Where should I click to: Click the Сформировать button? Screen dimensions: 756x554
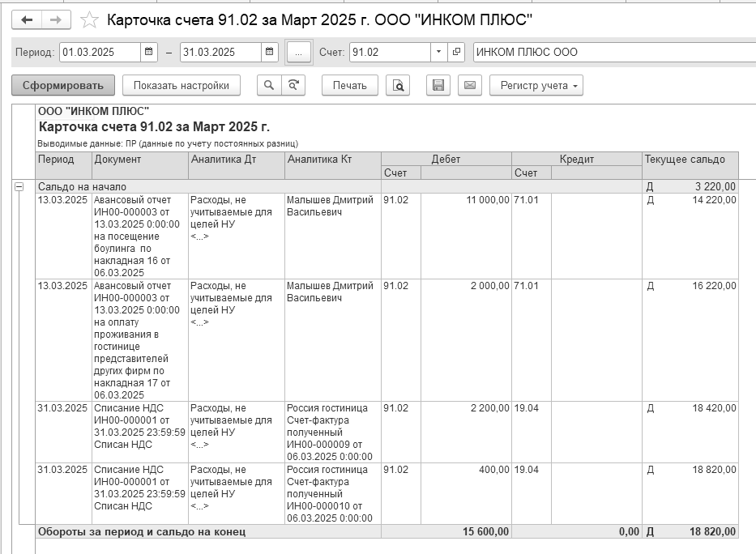[63, 85]
